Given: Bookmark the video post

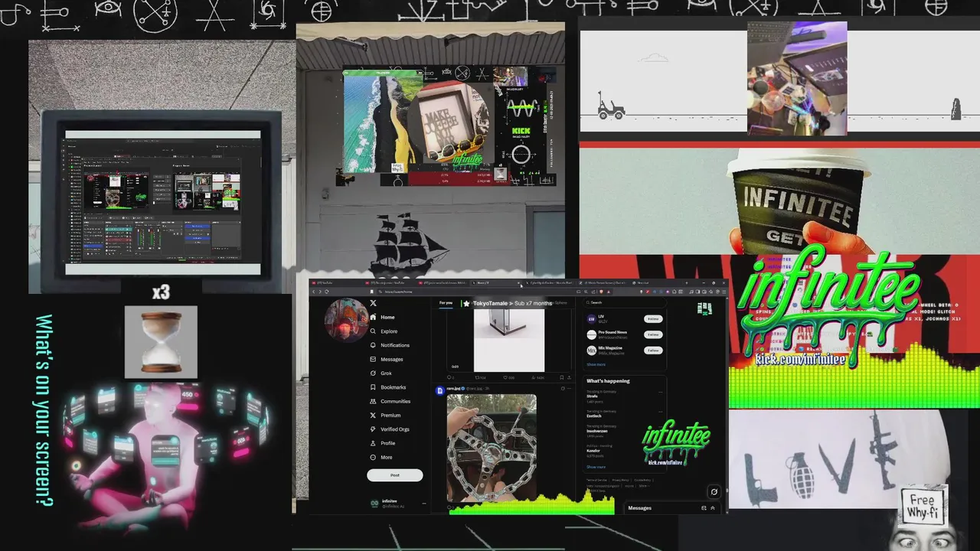Looking at the screenshot, I should click(561, 377).
